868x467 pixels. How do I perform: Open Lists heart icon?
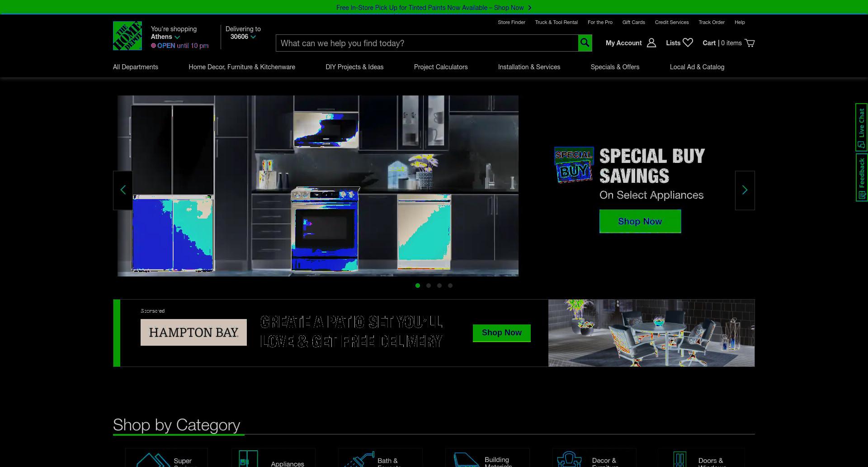tap(688, 43)
